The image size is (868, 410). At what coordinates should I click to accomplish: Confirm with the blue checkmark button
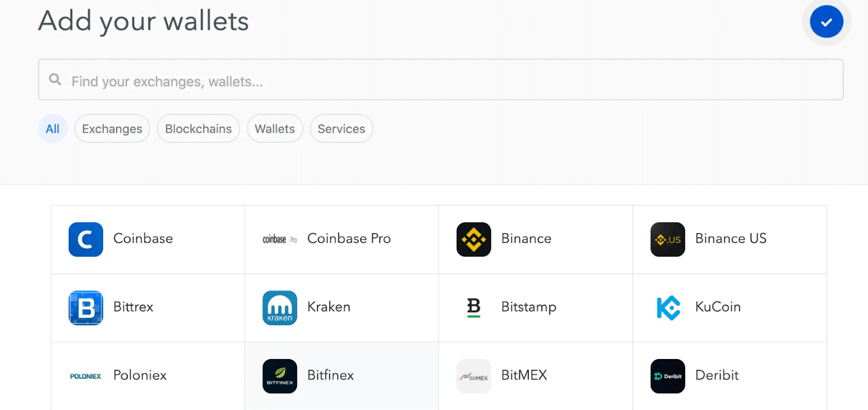click(826, 22)
